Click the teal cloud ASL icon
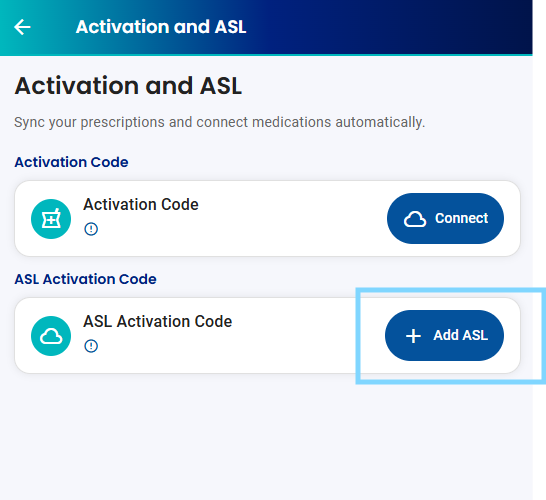The height and width of the screenshot is (500, 546). pyautogui.click(x=51, y=336)
